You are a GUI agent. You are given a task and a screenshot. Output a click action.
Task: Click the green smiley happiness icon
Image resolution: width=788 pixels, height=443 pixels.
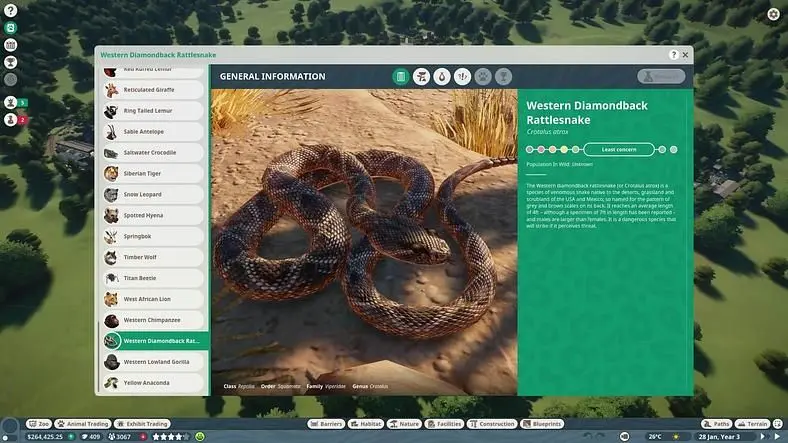200,437
